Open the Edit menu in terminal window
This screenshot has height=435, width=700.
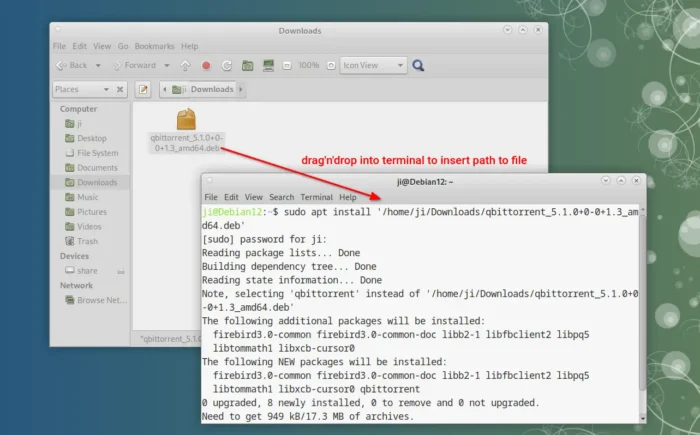[x=231, y=197]
